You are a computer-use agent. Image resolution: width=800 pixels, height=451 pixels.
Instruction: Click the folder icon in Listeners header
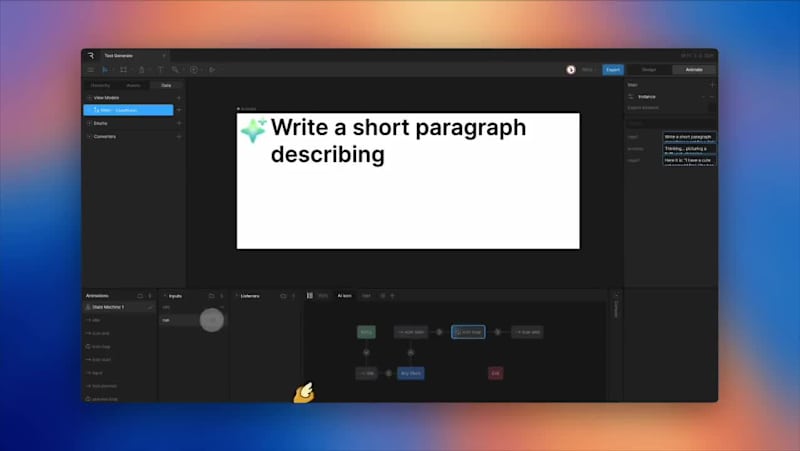283,296
